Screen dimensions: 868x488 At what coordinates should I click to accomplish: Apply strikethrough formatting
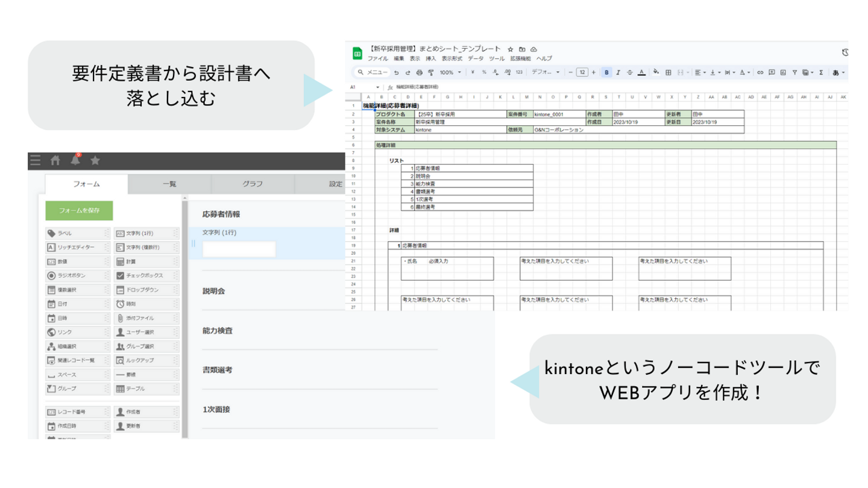[629, 72]
